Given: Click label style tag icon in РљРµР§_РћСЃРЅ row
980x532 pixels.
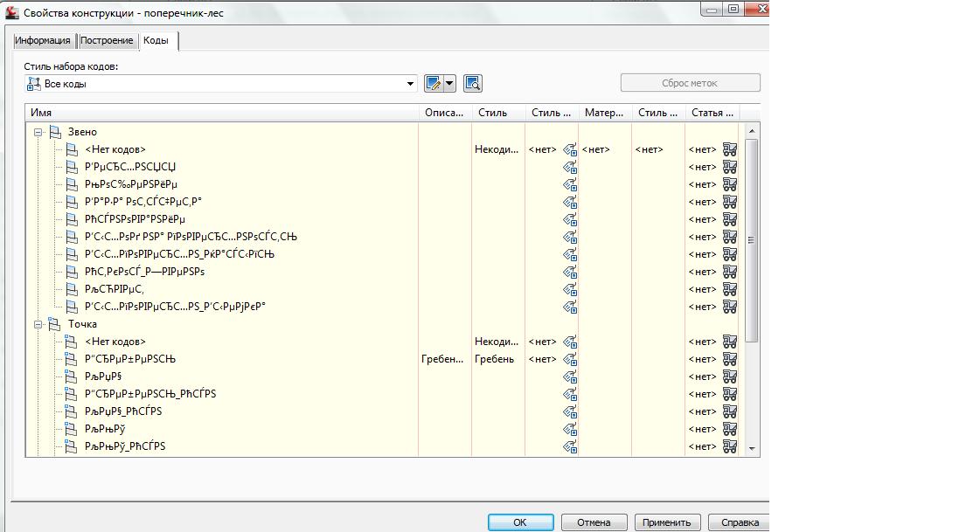Looking at the screenshot, I should pyautogui.click(x=569, y=412).
